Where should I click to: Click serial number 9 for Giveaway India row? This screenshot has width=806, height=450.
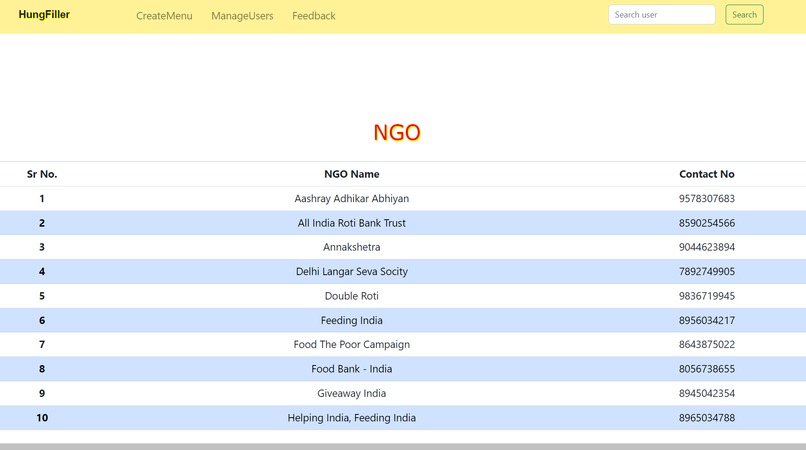click(42, 393)
